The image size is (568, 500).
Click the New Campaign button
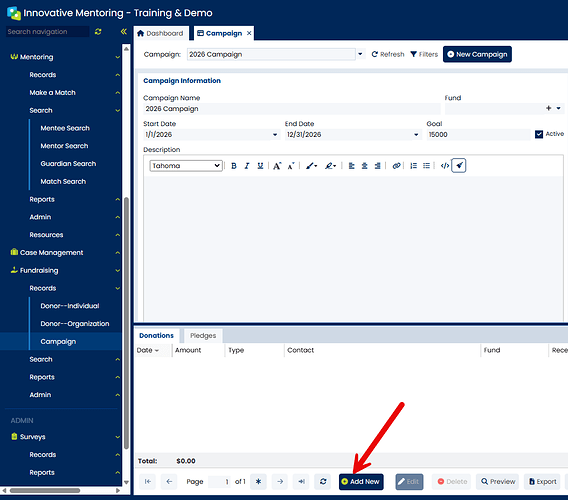[x=477, y=54]
